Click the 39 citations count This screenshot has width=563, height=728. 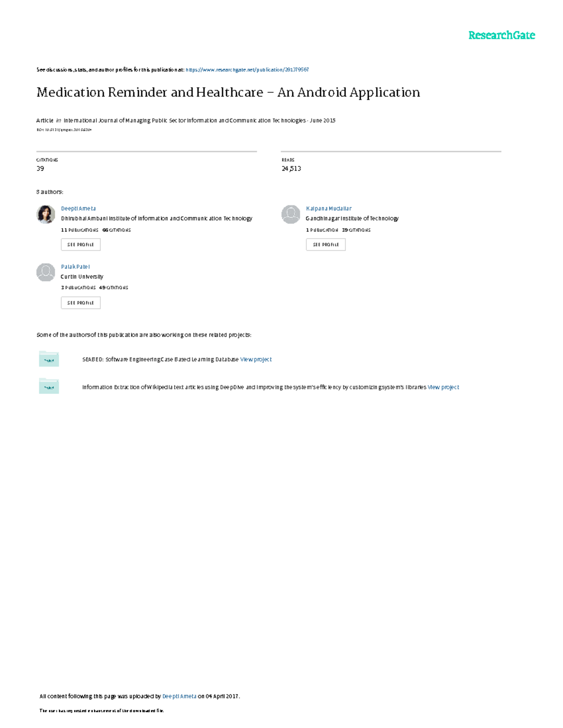pyautogui.click(x=40, y=168)
